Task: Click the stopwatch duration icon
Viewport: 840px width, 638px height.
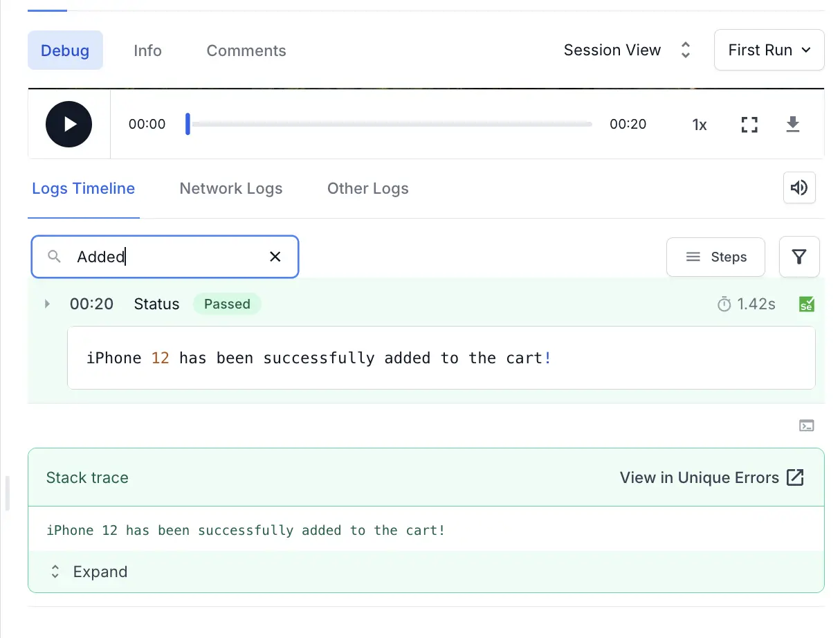Action: [724, 304]
